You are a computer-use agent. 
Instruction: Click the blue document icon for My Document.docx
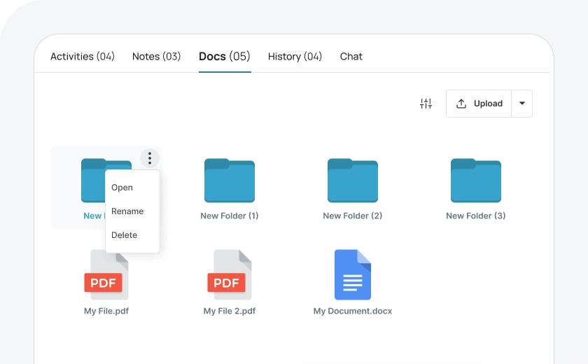(x=352, y=274)
